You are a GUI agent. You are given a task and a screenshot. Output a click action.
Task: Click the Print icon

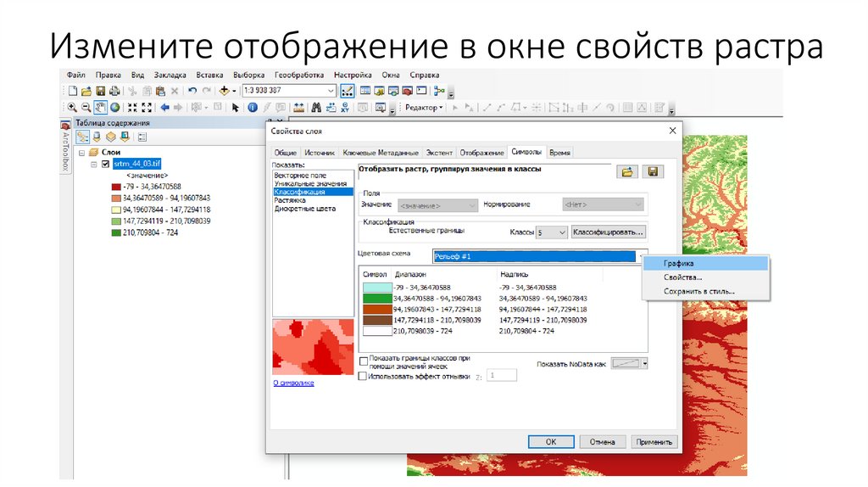114,91
